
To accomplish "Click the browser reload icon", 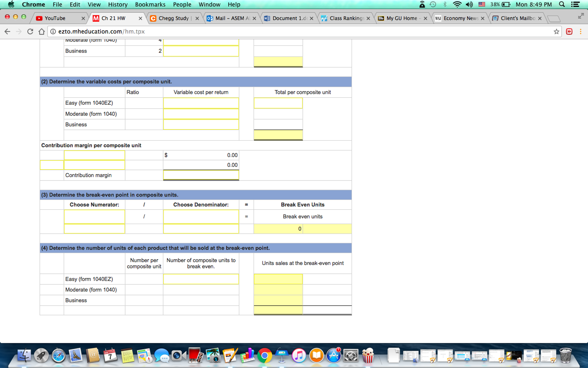I will pos(30,32).
